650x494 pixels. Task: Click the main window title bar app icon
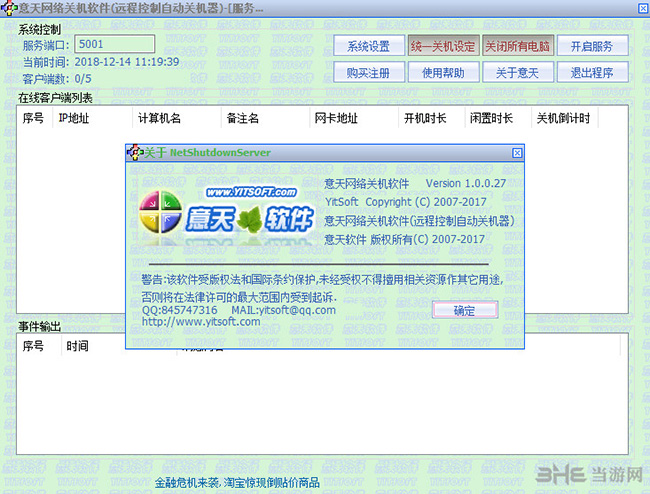[8, 8]
